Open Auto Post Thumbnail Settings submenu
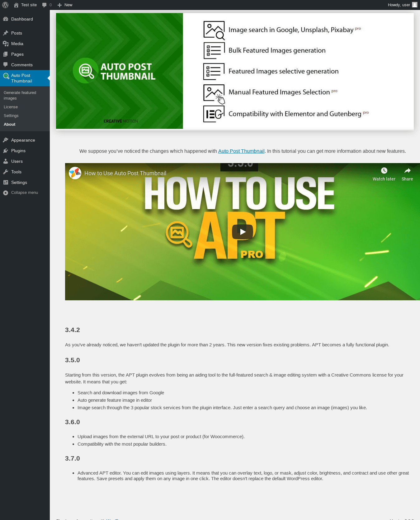Screen dimensions: 420x520 click(11, 115)
